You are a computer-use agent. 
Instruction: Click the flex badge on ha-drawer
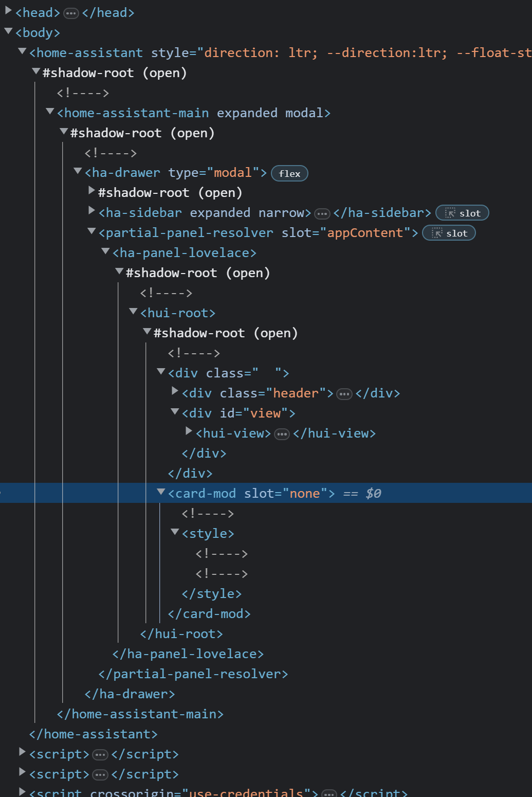click(x=289, y=174)
